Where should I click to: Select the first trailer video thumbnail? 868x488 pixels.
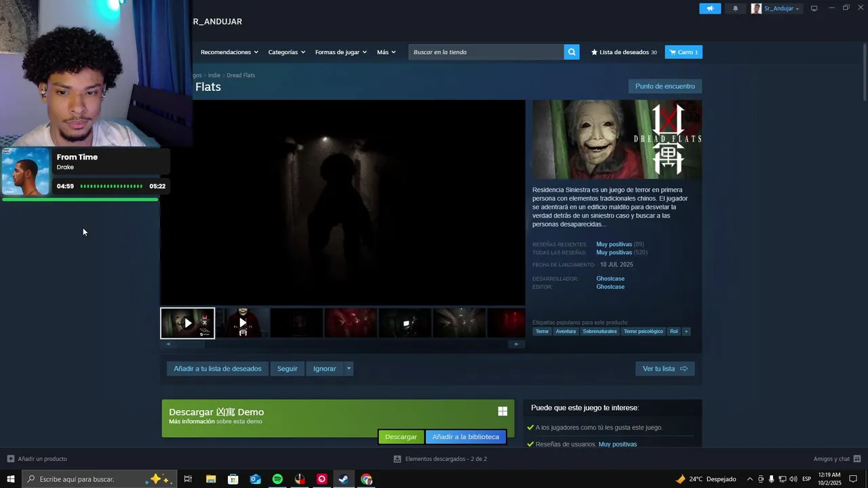click(188, 323)
